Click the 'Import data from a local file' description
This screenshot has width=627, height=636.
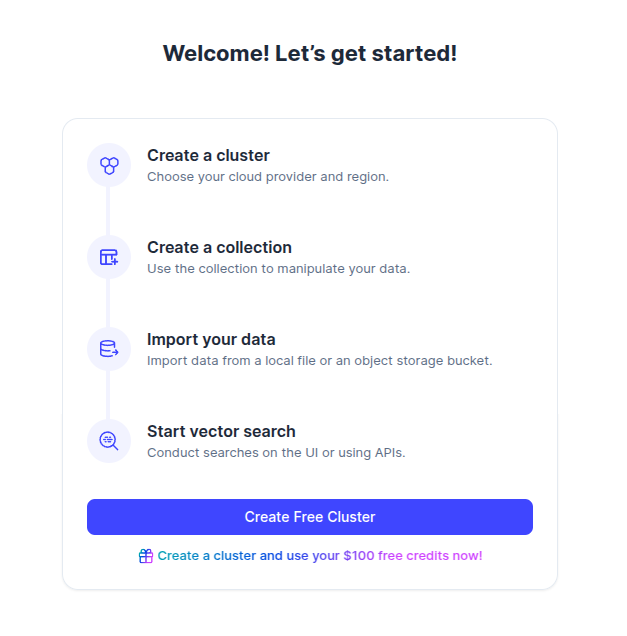(319, 361)
